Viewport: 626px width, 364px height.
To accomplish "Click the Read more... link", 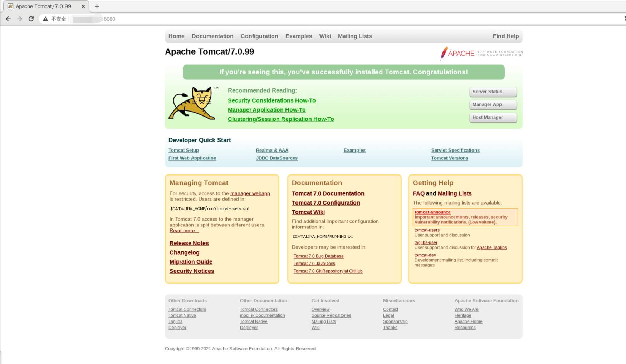I will point(184,231).
